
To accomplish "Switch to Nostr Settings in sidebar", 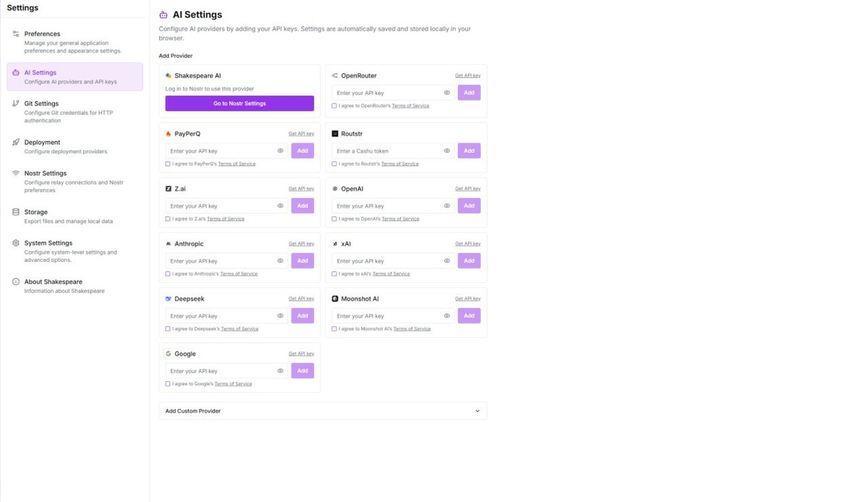I will (x=45, y=174).
